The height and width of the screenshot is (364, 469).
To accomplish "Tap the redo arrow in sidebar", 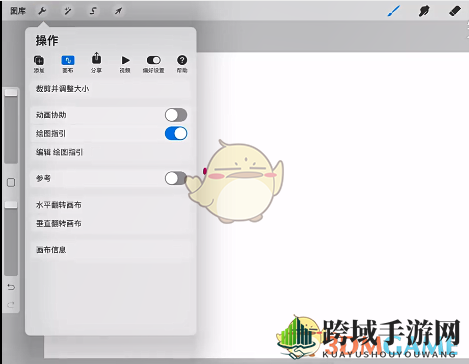I will pyautogui.click(x=11, y=304).
